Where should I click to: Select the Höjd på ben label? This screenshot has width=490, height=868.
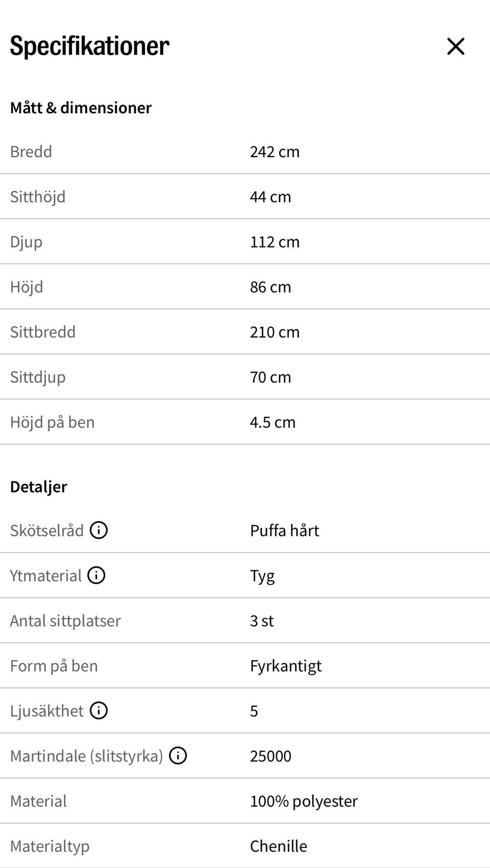point(52,422)
